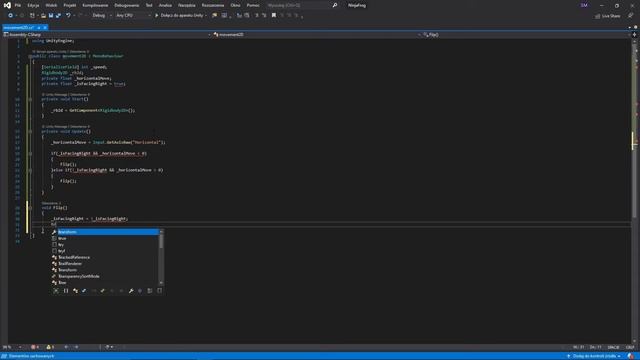The image size is (640, 360).
Task: Click the IntelliSense list scrollbar thumb
Action: (x=161, y=241)
